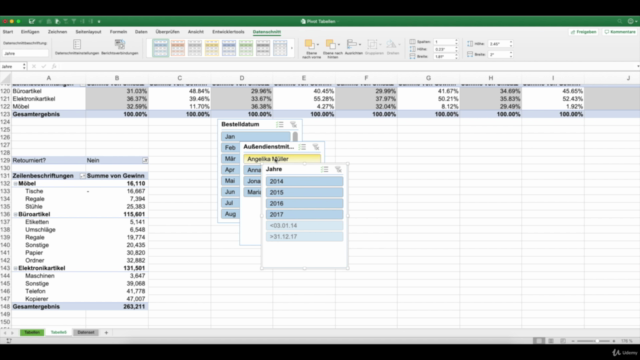Open the account smiley icon

631,21
